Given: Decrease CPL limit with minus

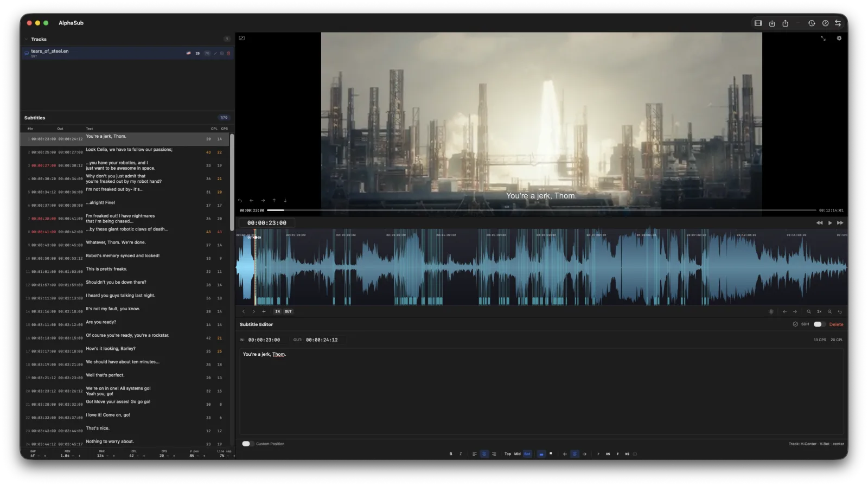Looking at the screenshot, I should pos(137,456).
